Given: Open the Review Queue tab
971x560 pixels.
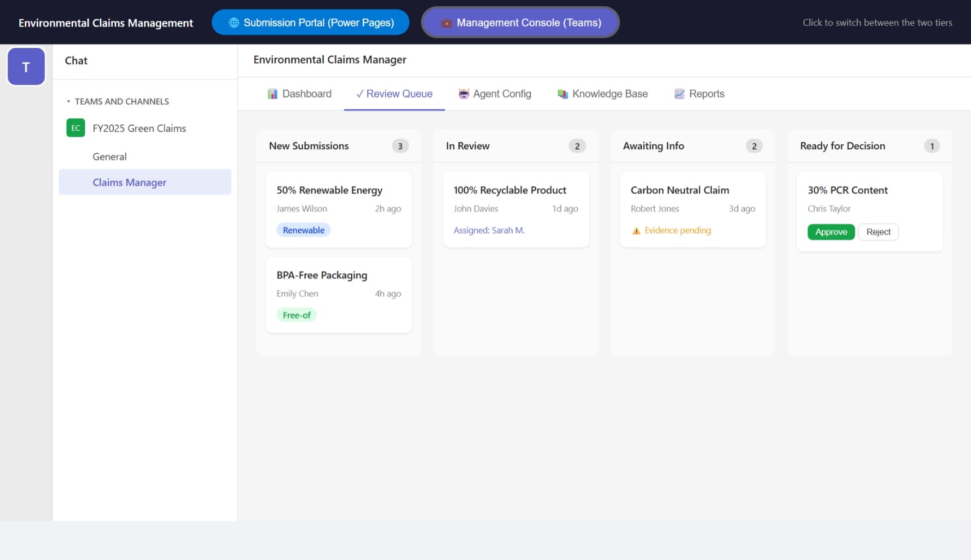Looking at the screenshot, I should 394,94.
